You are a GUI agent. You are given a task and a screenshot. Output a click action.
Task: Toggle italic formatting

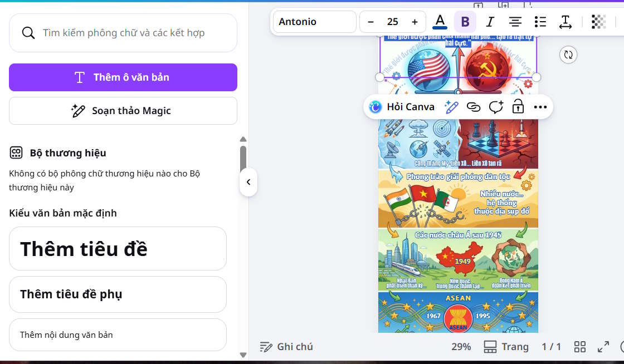[x=490, y=22]
